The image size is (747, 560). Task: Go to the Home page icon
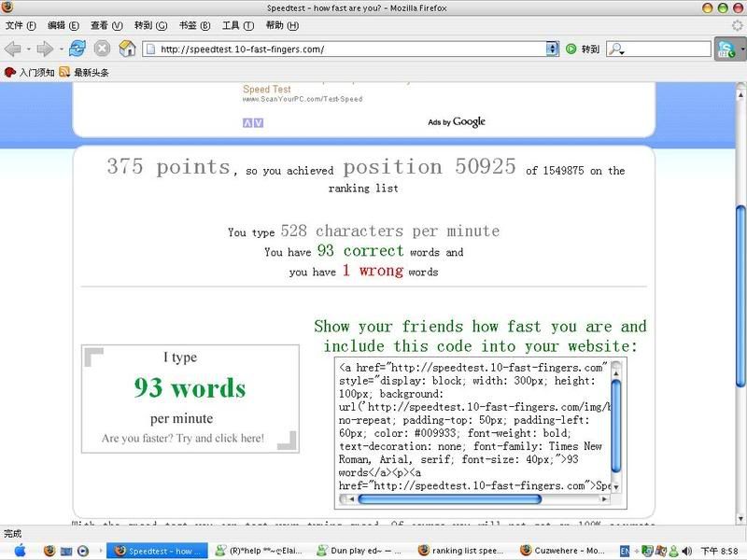tap(127, 49)
